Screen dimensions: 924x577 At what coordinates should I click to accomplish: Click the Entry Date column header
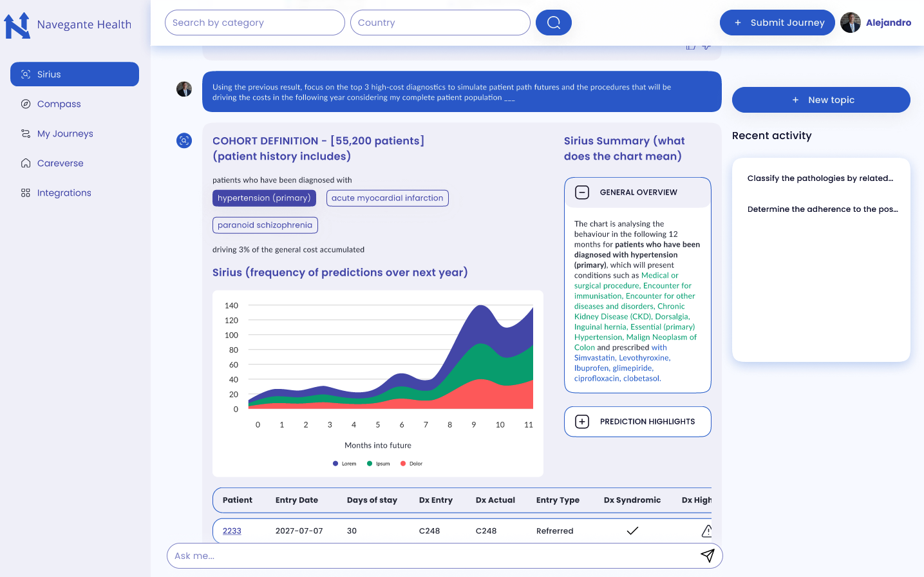point(297,500)
